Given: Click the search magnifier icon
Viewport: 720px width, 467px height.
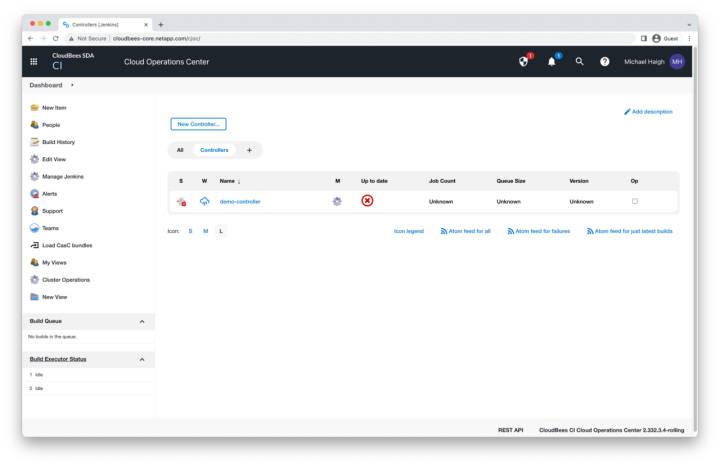Looking at the screenshot, I should (579, 61).
